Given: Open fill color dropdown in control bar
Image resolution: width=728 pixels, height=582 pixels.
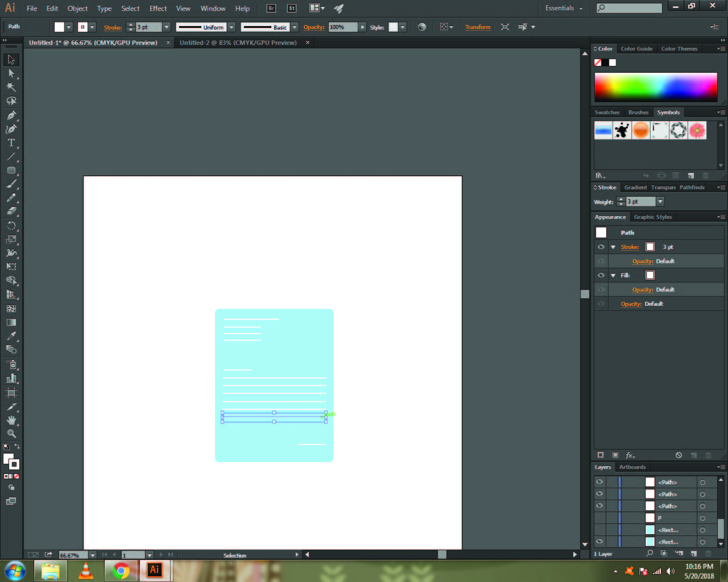Looking at the screenshot, I should click(x=69, y=27).
